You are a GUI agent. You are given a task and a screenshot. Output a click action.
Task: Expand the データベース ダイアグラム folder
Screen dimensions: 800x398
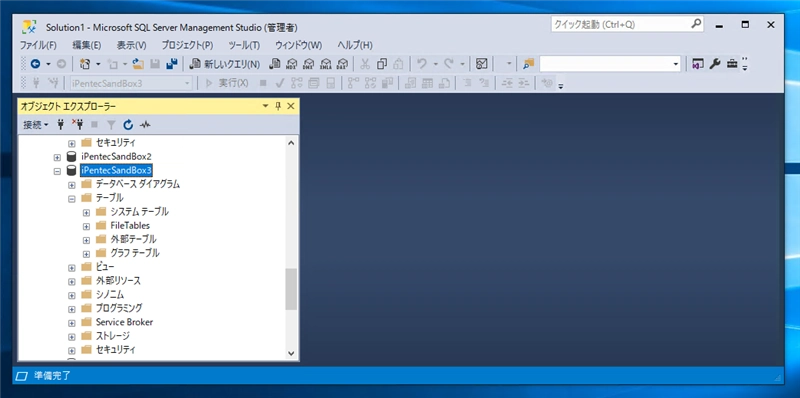[x=72, y=185]
